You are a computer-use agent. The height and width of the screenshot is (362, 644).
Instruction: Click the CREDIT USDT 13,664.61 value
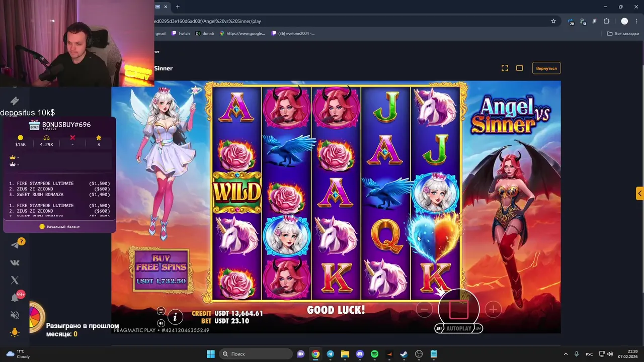tap(239, 313)
